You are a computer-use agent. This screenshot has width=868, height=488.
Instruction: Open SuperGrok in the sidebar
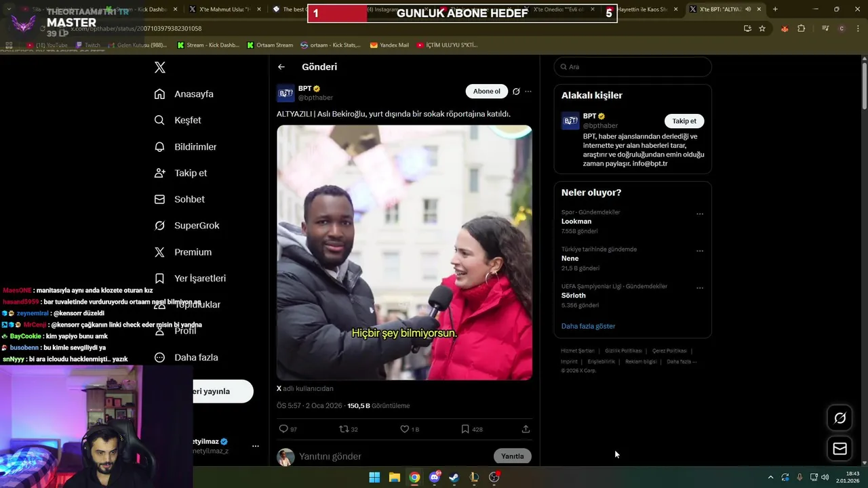[x=186, y=226]
